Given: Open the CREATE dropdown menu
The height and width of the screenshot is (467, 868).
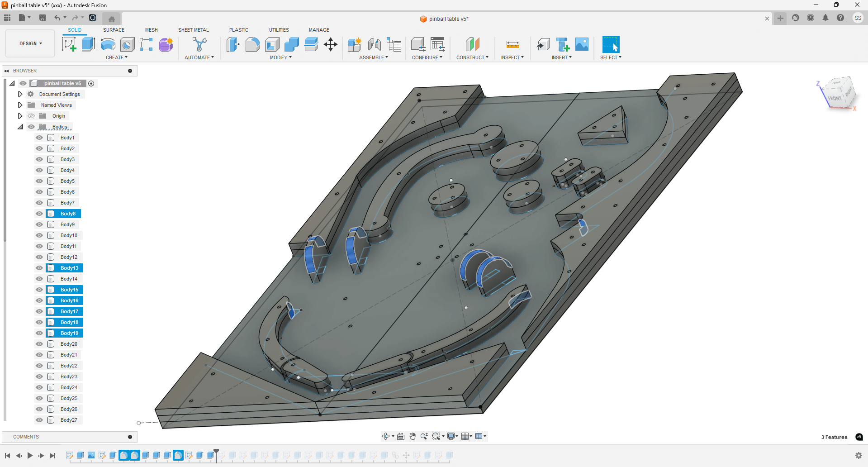Looking at the screenshot, I should [x=117, y=57].
